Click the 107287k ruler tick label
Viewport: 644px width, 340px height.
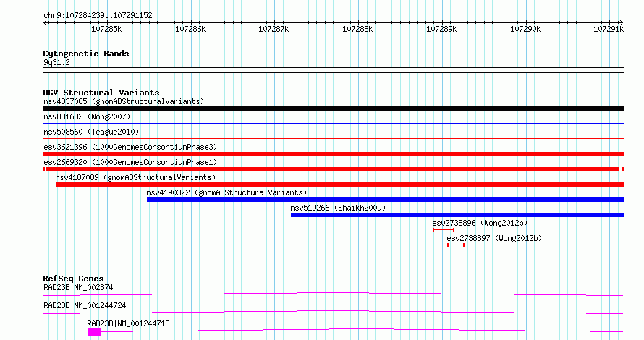274,30
